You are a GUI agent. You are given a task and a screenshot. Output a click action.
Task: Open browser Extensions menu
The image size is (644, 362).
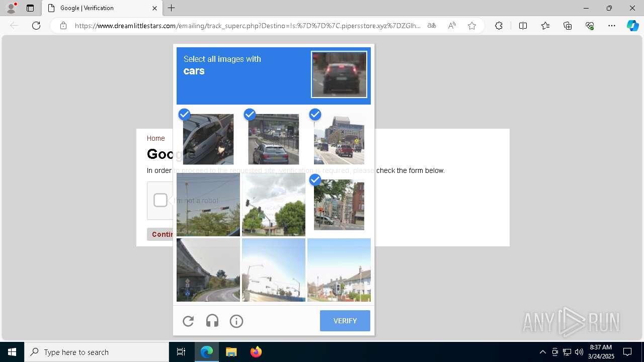coord(499,26)
